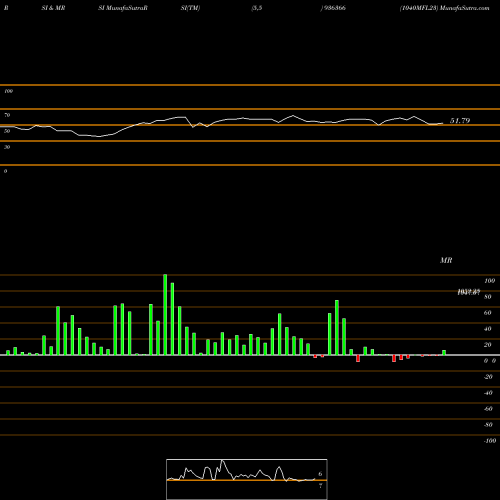The height and width of the screenshot is (500, 500).
Task: Click the RSI axis label 70
Action: click(x=7, y=115)
